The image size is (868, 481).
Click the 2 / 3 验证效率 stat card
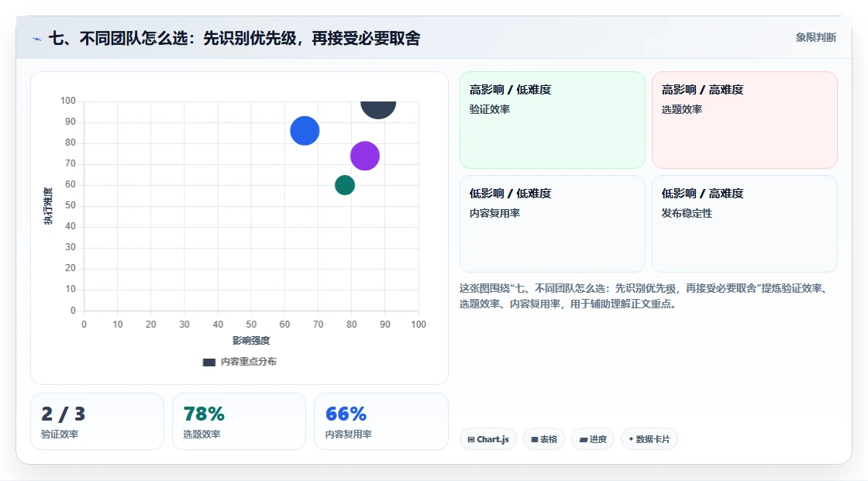pos(97,421)
